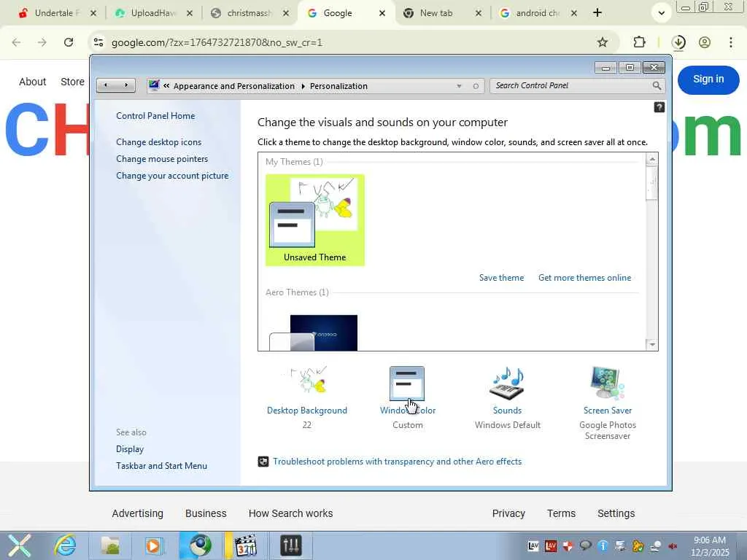This screenshot has height=560, width=747.
Task: Open the Window Color settings icon
Action: click(x=407, y=384)
